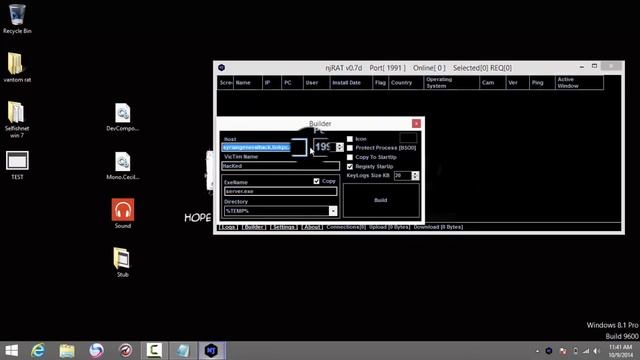The image size is (640, 360).
Task: Select the Selfishnet win 7 folder
Action: tap(17, 118)
